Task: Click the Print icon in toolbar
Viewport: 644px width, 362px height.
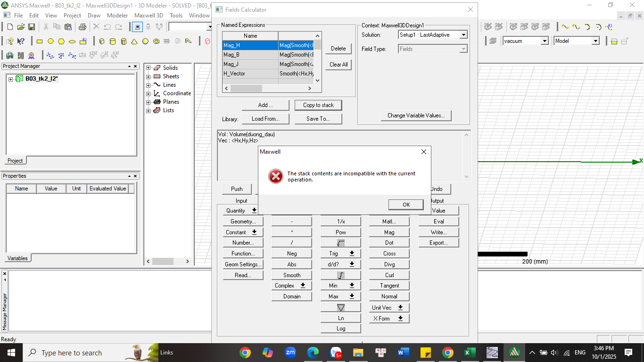Action: [x=82, y=27]
